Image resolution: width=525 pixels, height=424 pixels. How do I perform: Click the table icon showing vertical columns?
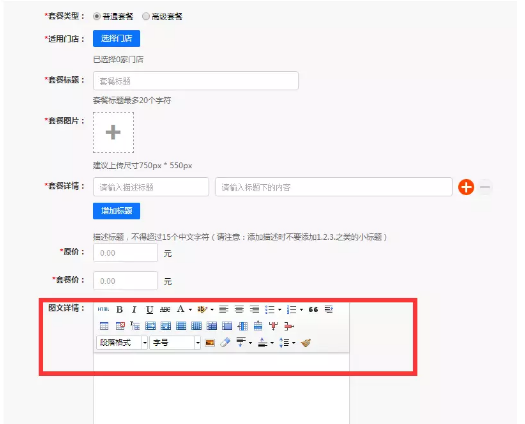197,326
